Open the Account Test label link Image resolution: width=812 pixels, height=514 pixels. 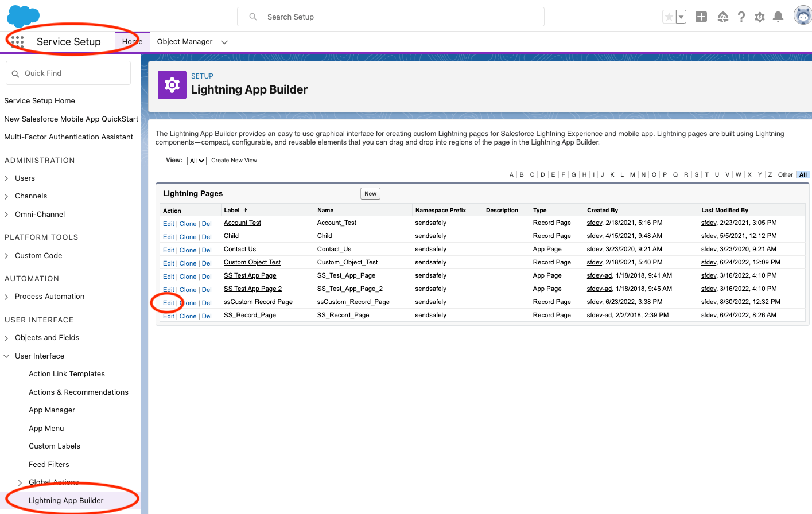(242, 223)
